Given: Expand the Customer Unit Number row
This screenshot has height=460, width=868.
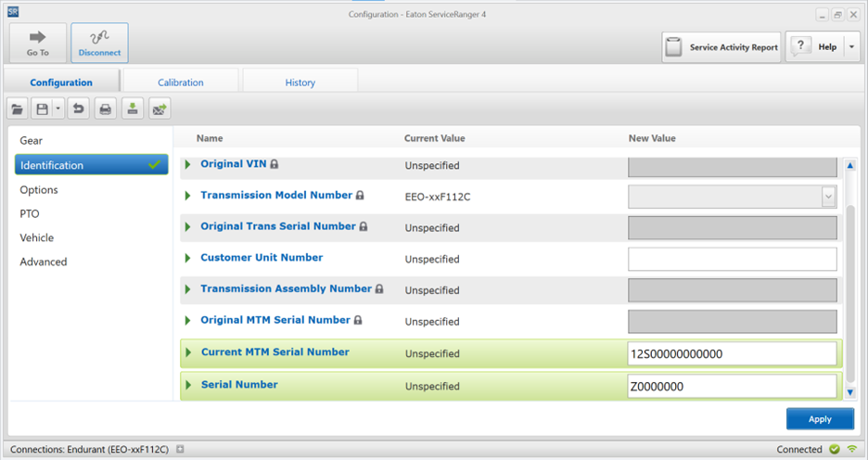Looking at the screenshot, I should click(x=188, y=258).
